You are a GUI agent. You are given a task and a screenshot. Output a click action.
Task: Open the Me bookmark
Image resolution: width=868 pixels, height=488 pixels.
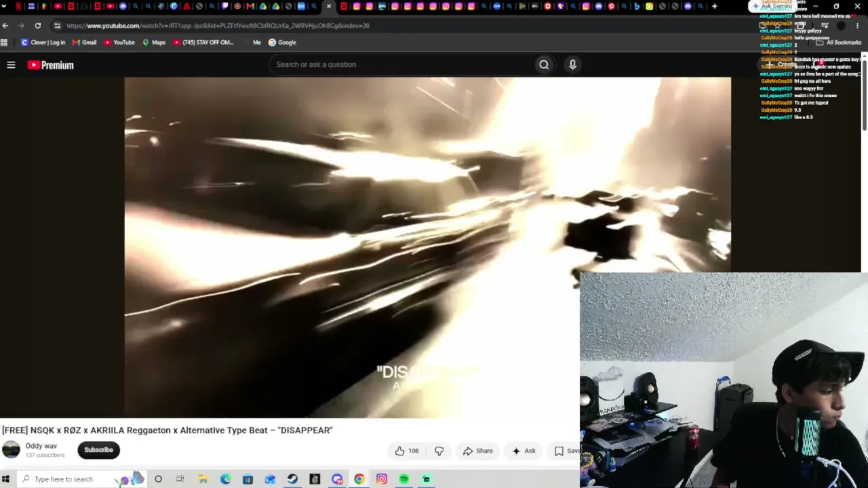point(256,42)
